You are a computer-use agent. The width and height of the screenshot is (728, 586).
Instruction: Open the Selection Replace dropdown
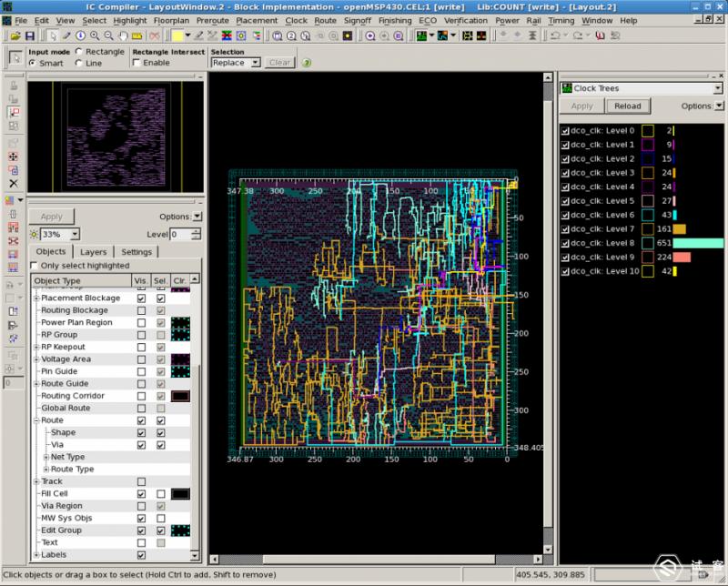click(256, 63)
